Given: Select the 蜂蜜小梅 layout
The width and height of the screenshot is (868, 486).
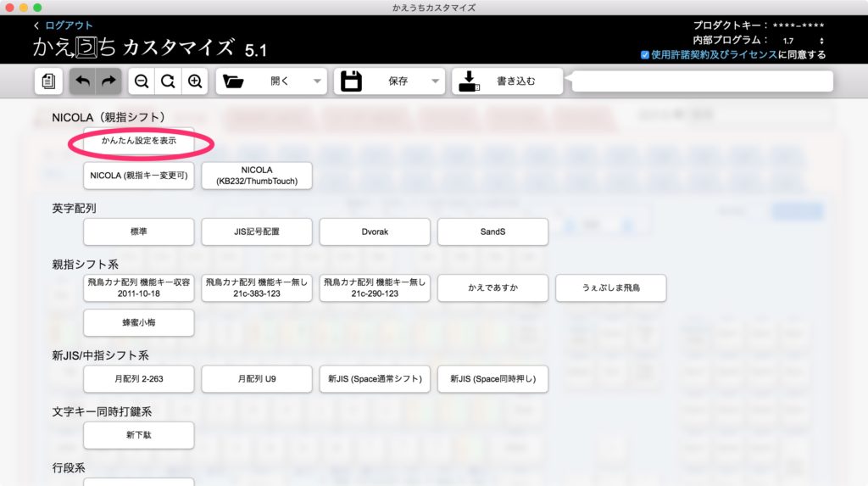Looking at the screenshot, I should pyautogui.click(x=138, y=322).
